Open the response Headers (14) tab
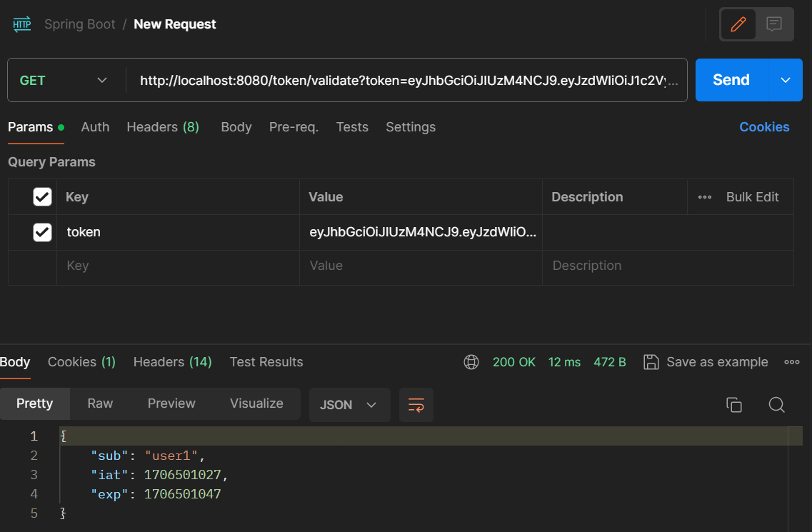 coord(172,362)
